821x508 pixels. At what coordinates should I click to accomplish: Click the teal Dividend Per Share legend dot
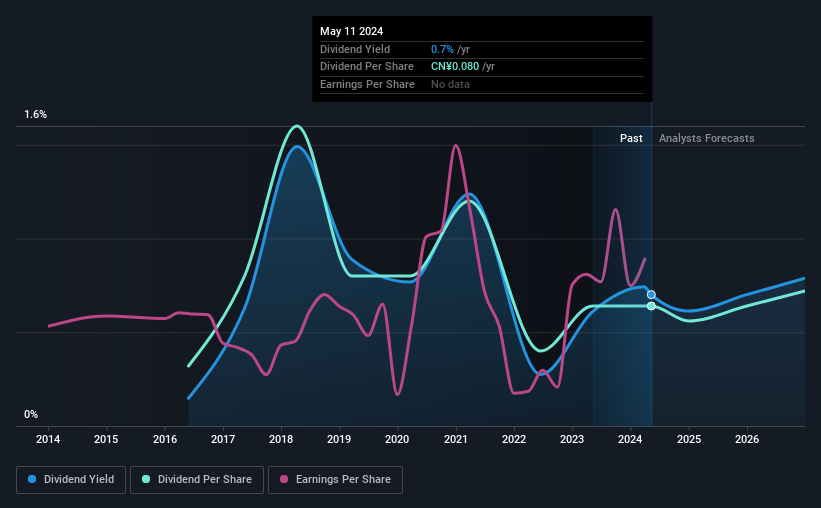coord(146,479)
